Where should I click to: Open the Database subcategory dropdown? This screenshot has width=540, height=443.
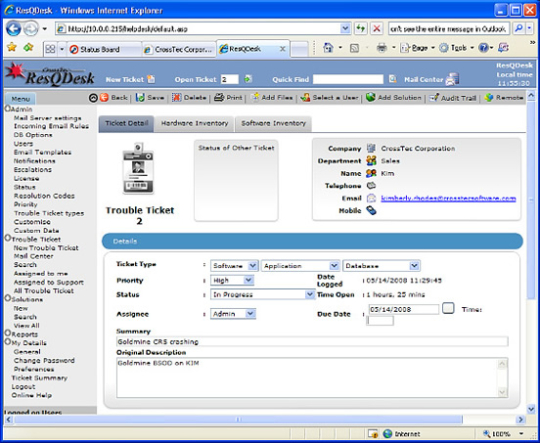(381, 266)
